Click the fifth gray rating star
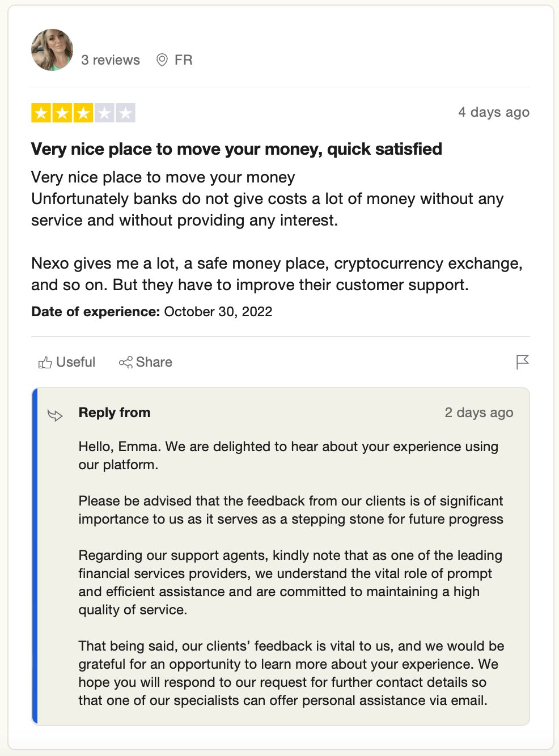Screen dimensions: 559x756 click(x=125, y=113)
